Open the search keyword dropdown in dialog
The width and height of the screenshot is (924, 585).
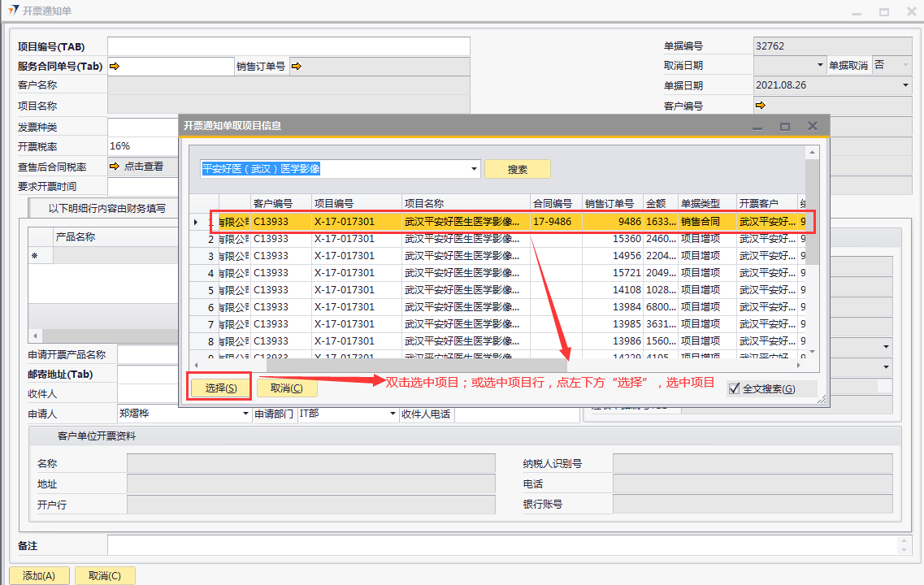point(475,169)
